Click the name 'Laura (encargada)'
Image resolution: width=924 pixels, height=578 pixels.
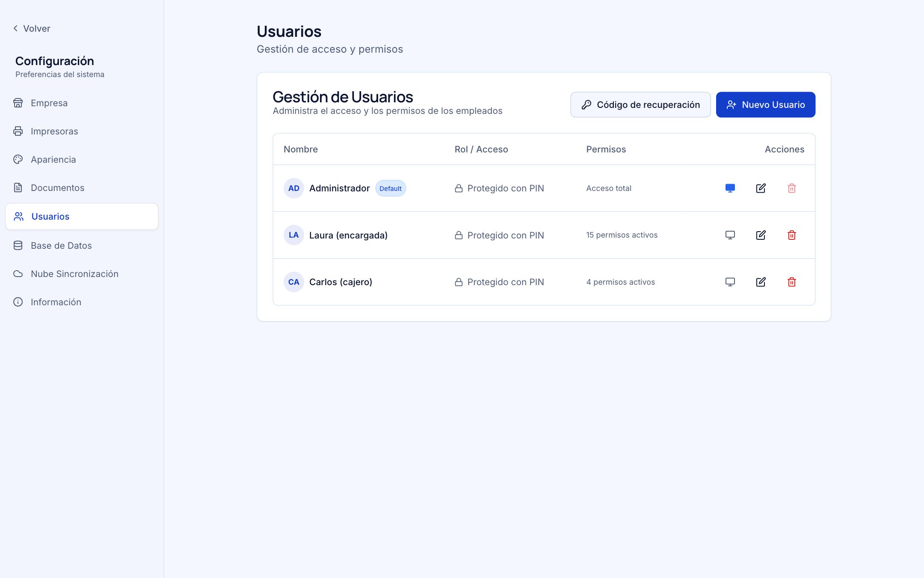tap(348, 235)
